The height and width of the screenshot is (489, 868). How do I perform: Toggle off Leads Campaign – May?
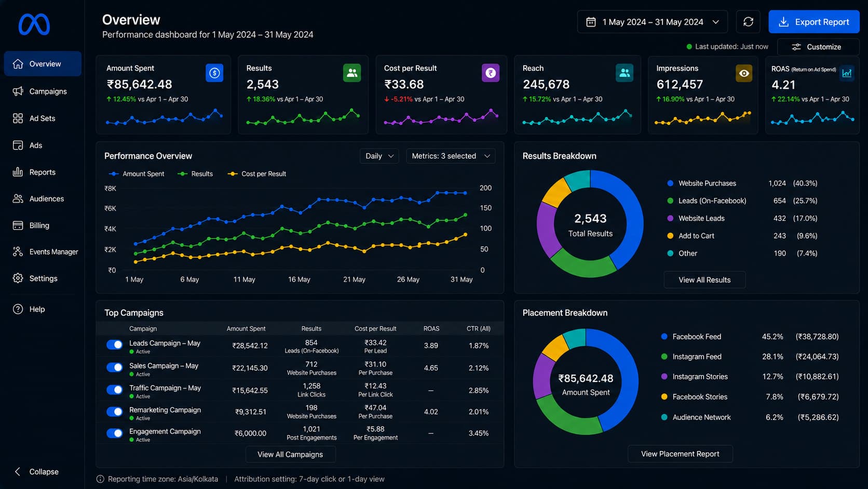click(x=114, y=345)
